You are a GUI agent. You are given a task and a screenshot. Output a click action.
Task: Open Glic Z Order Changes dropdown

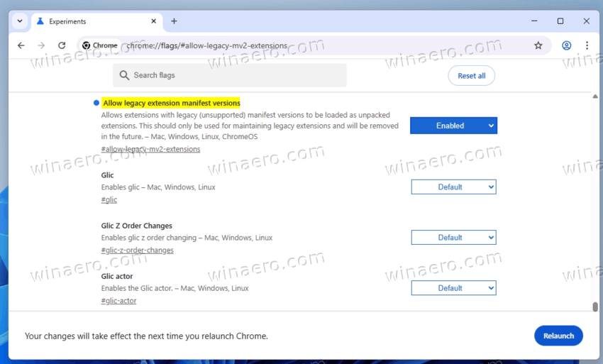(453, 238)
